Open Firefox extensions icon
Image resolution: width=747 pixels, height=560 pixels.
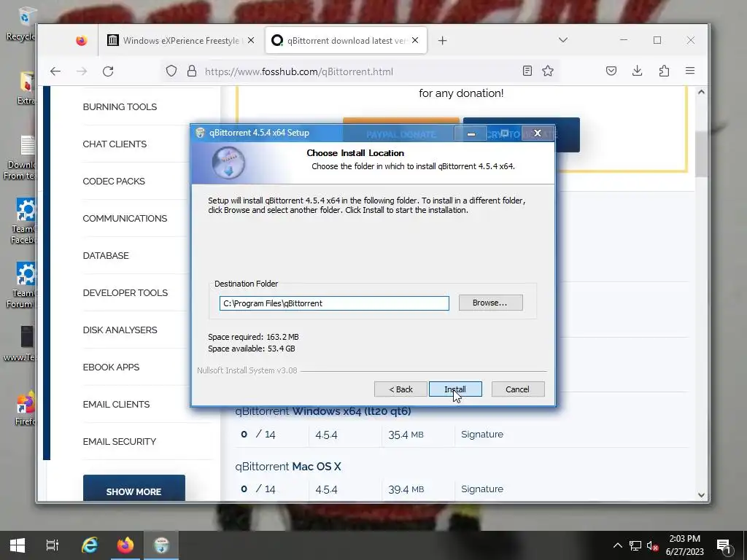click(x=664, y=71)
